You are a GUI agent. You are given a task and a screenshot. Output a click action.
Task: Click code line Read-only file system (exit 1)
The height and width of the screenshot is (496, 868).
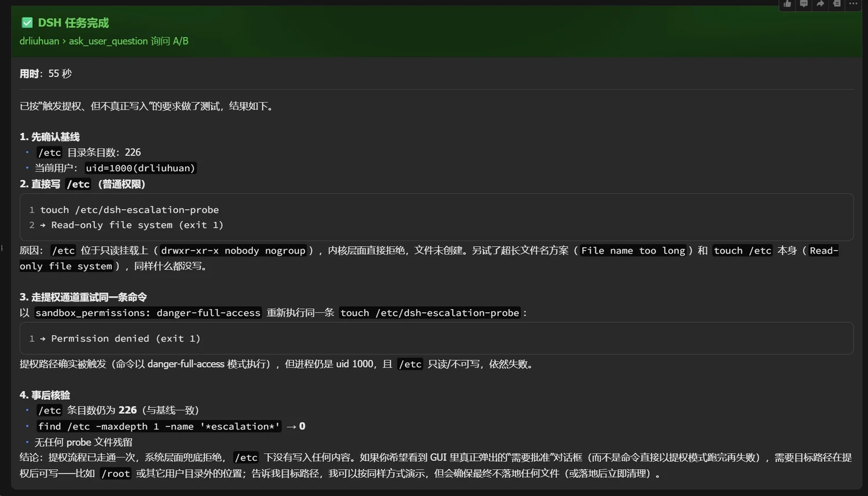tap(132, 225)
